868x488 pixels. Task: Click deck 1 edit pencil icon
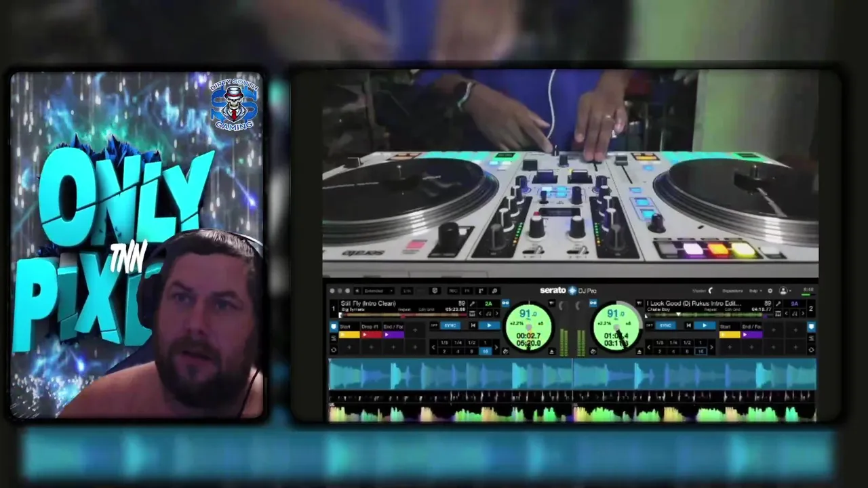[x=473, y=304]
